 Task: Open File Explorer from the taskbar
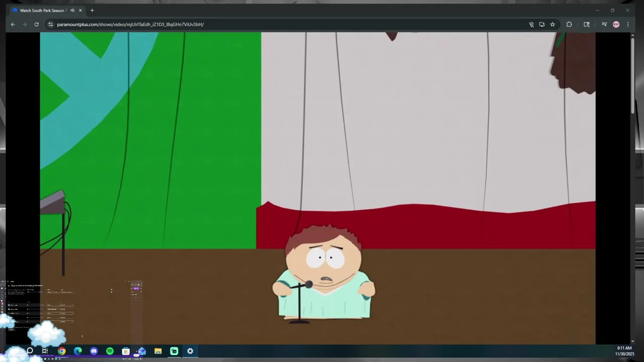click(x=158, y=351)
